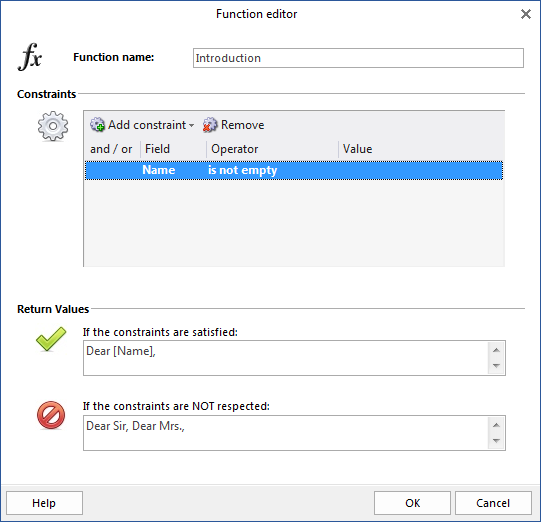541x522 pixels.
Task: Open the Help button
Action: click(44, 503)
